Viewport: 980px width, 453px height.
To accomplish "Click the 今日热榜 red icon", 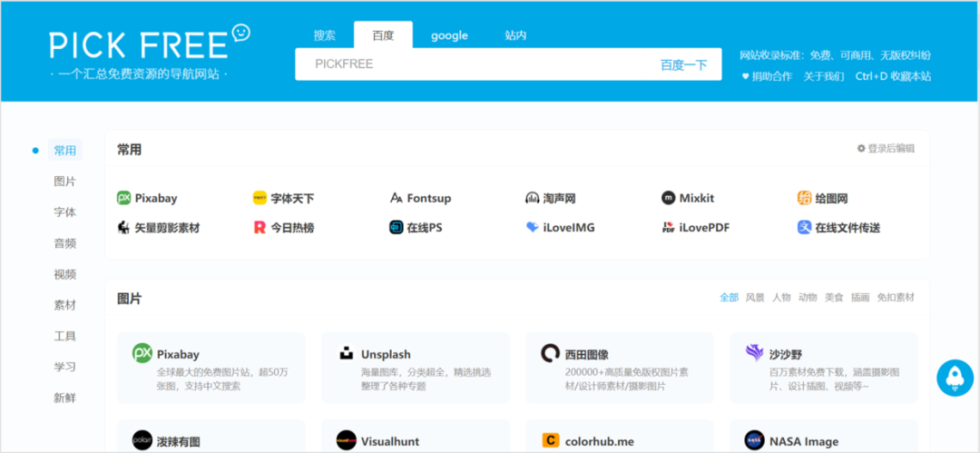I will [260, 227].
